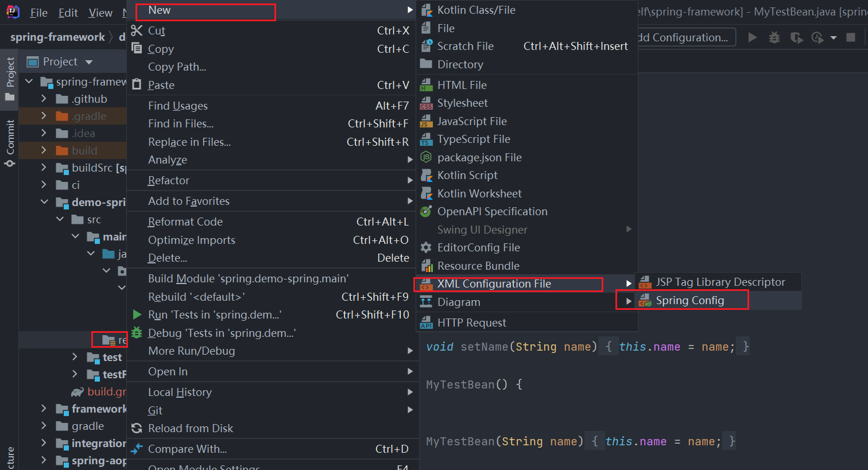868x470 pixels.
Task: Click the Compare With icon
Action: coord(136,449)
